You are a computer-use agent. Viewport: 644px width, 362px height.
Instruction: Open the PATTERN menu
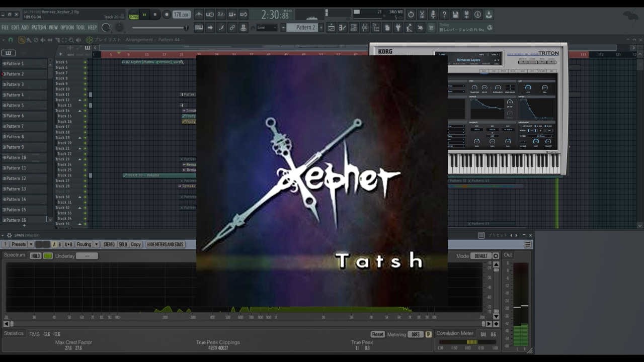[39, 28]
